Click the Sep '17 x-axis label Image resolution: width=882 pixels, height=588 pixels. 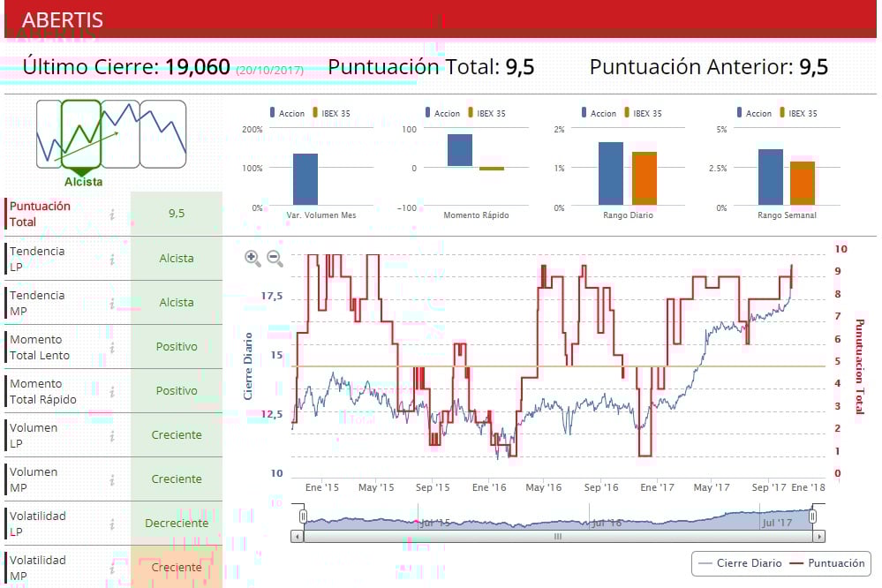769,487
